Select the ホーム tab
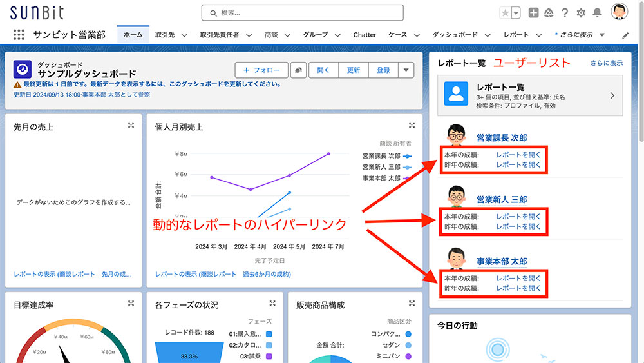The width and height of the screenshot is (644, 363). pos(133,35)
